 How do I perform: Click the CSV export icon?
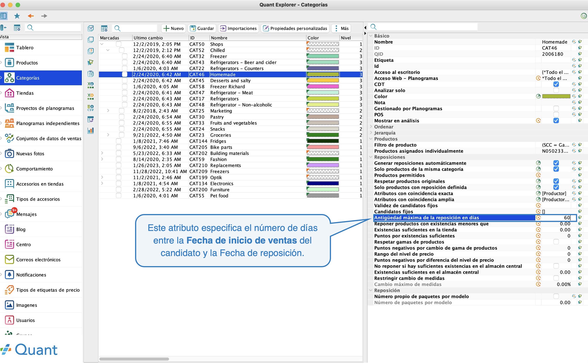pos(91,108)
